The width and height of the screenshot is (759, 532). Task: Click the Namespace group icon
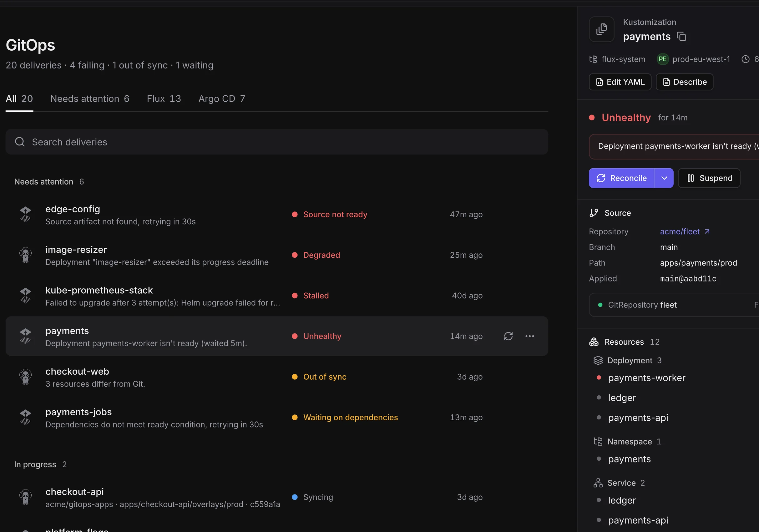(x=598, y=441)
